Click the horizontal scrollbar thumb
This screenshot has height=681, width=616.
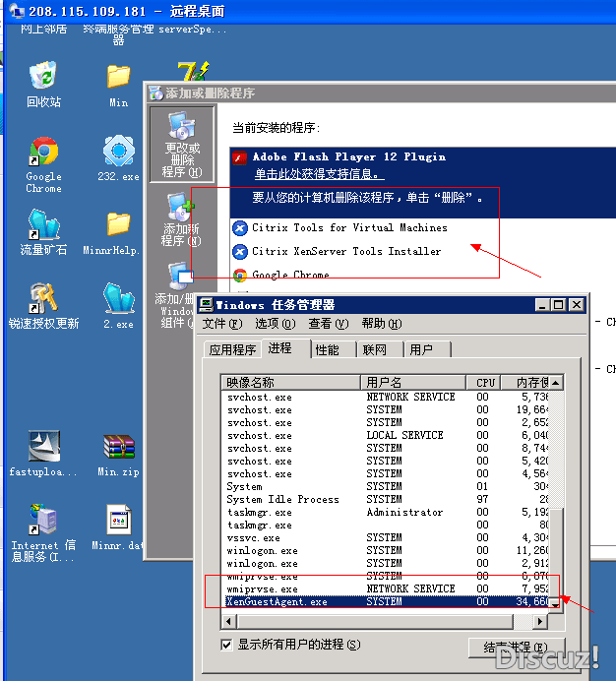[x=375, y=622]
